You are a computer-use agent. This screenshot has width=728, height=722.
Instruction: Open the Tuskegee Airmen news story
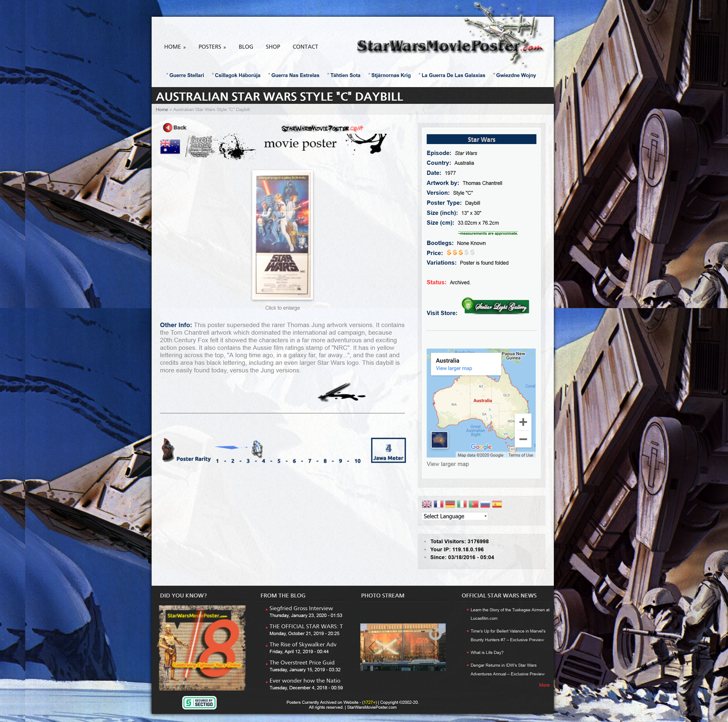[x=510, y=614]
